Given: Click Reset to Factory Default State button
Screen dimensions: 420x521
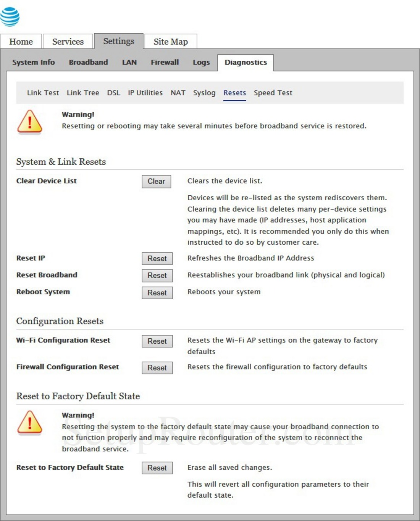Looking at the screenshot, I should [157, 467].
